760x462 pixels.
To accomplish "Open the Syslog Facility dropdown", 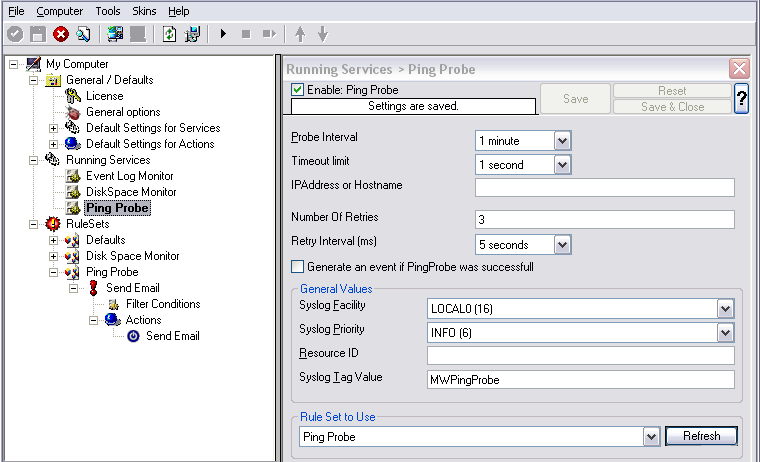I will point(725,309).
